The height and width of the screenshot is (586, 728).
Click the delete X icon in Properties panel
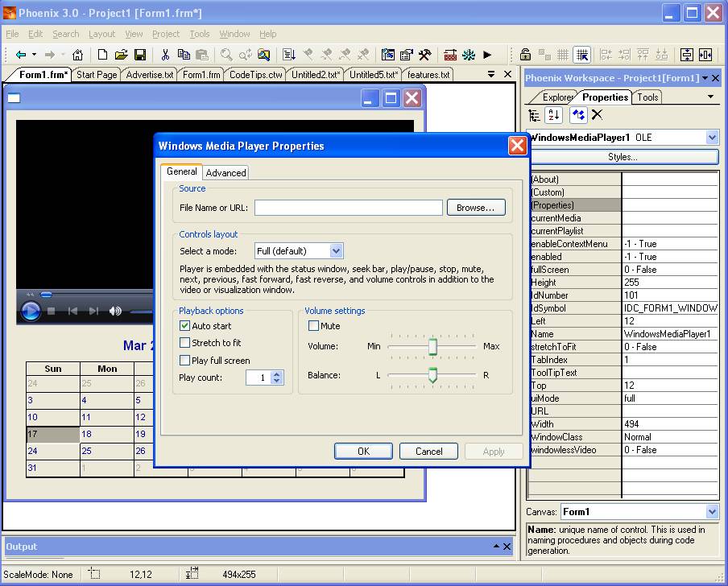click(597, 114)
